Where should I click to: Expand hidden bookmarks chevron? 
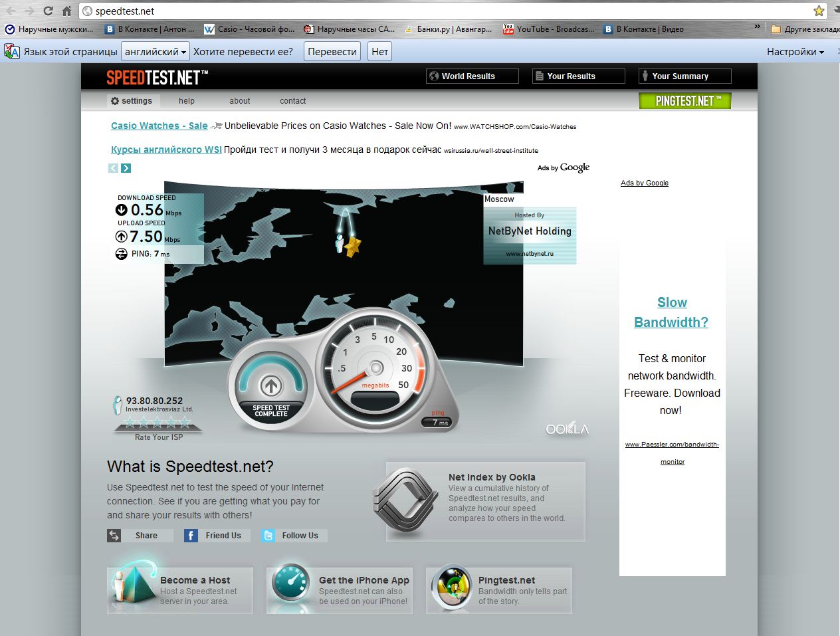(x=757, y=27)
